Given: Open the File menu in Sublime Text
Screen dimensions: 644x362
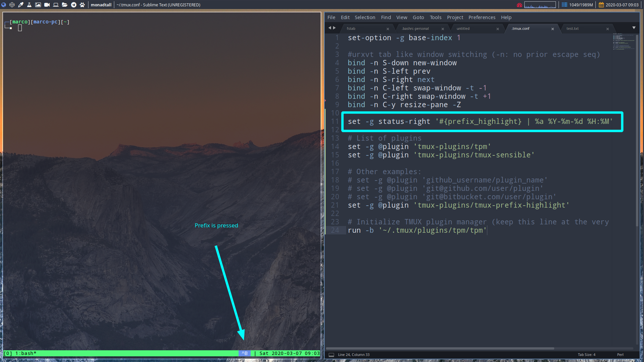Looking at the screenshot, I should pos(331,17).
